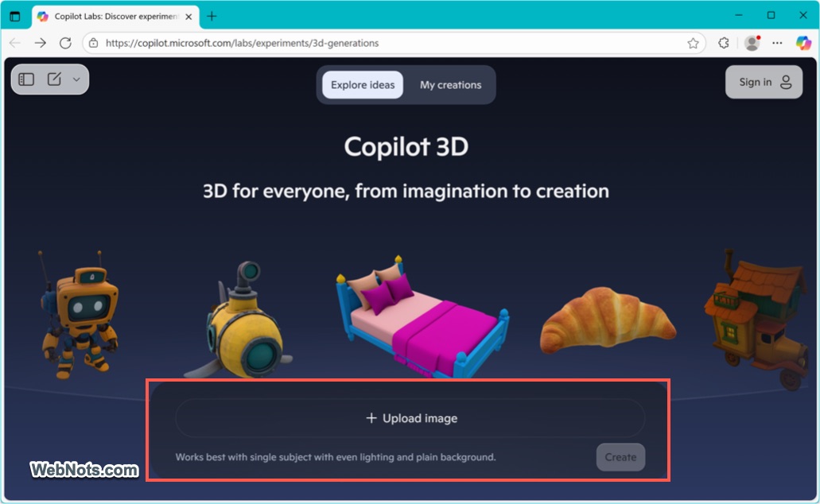Go back with browser back arrow
This screenshot has height=504, width=820.
pos(15,43)
